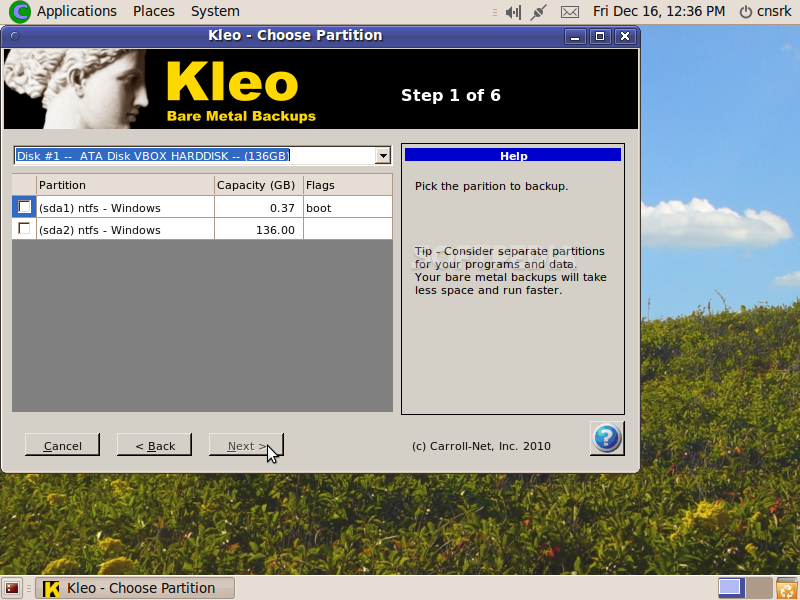The image size is (800, 600).
Task: Maximize the Kleo window
Action: point(600,36)
